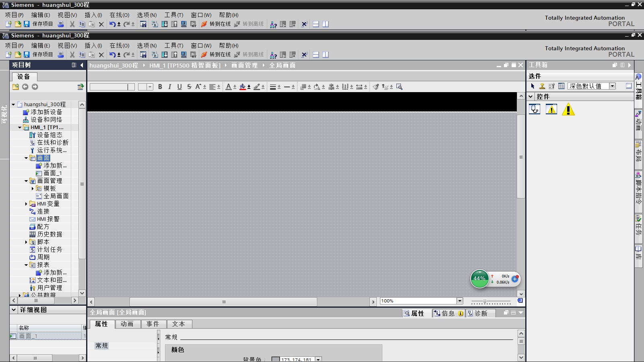Click the 画面管理 breadcrumb segment
Viewport: 644px width, 362px height.
pyautogui.click(x=244, y=66)
